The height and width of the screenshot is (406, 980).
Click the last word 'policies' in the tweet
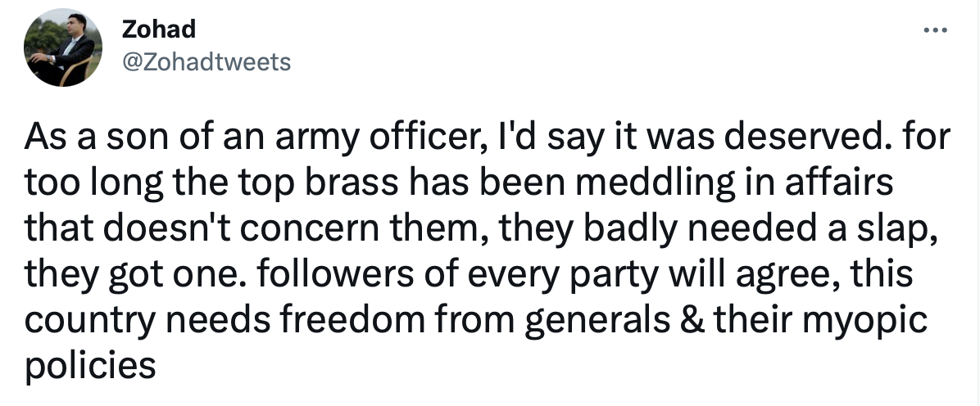(90, 365)
